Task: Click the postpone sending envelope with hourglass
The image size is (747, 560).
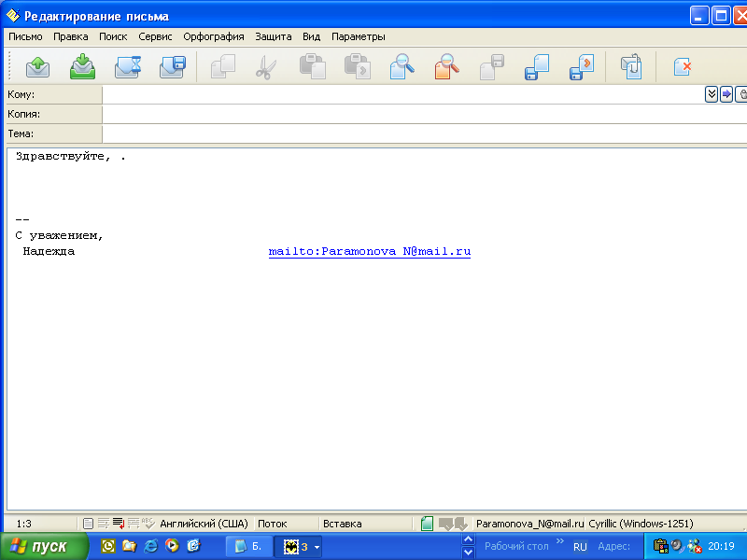Action: click(x=128, y=66)
